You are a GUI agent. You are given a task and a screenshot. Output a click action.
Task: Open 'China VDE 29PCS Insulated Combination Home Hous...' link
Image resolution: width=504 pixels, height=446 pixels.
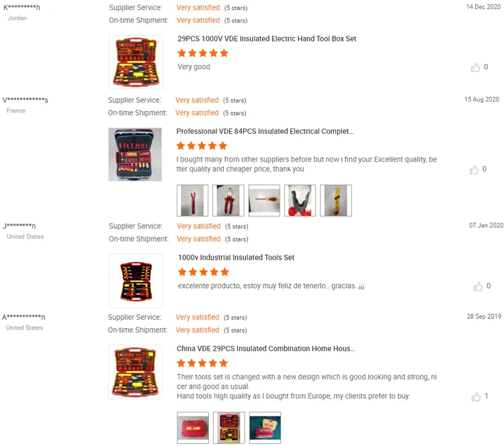(x=266, y=348)
